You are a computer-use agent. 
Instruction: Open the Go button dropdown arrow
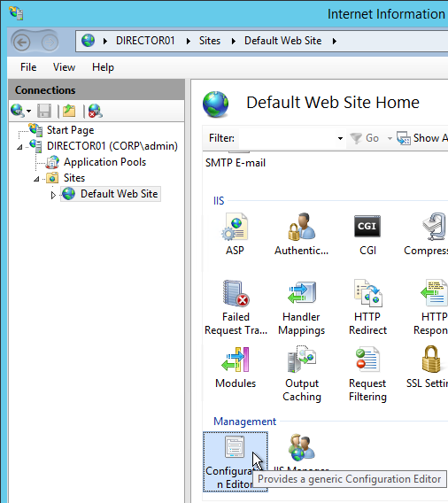390,138
